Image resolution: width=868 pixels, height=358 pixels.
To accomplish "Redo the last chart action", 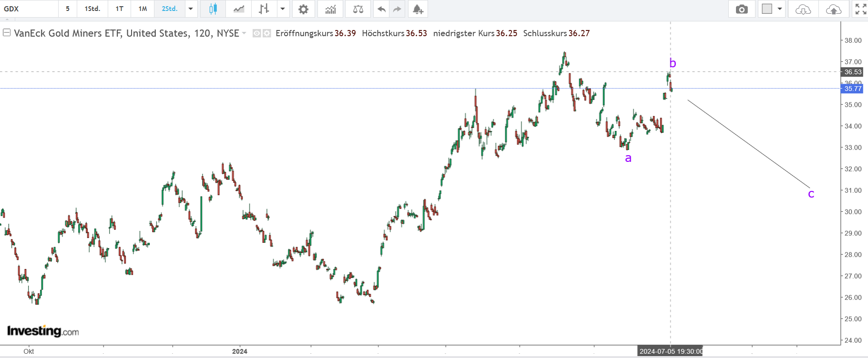I will pos(397,9).
